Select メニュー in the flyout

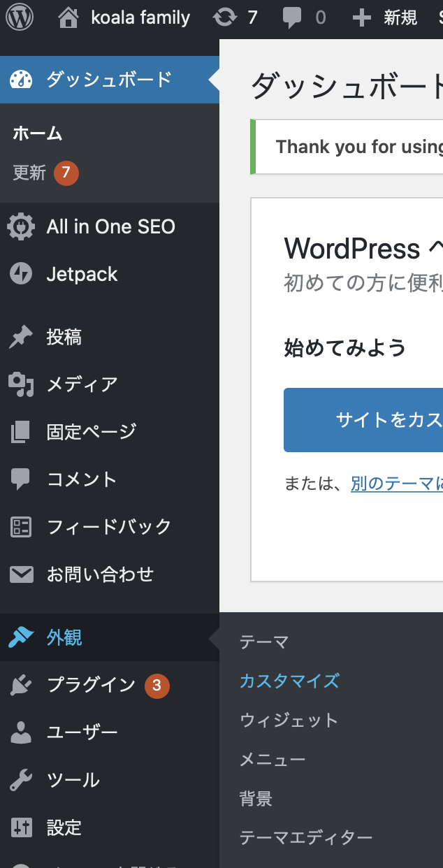click(273, 759)
